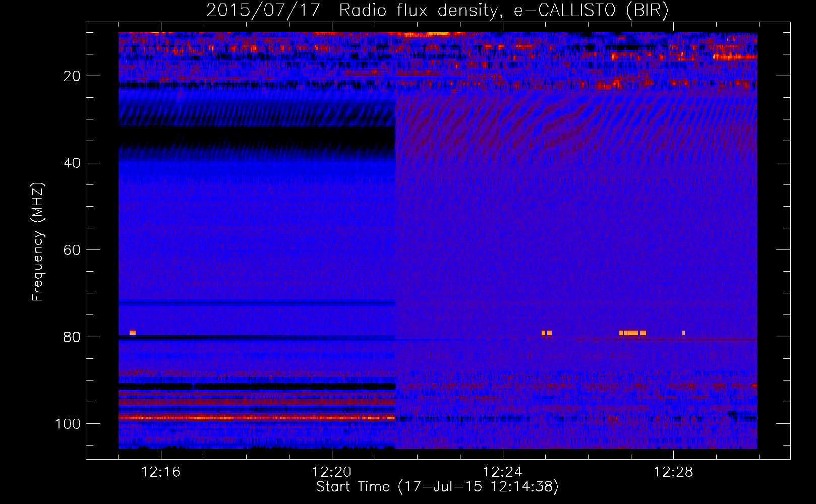Click the plot title mentioning e-CALLISTO (BIR)
The image size is (816, 504).
pos(437,10)
